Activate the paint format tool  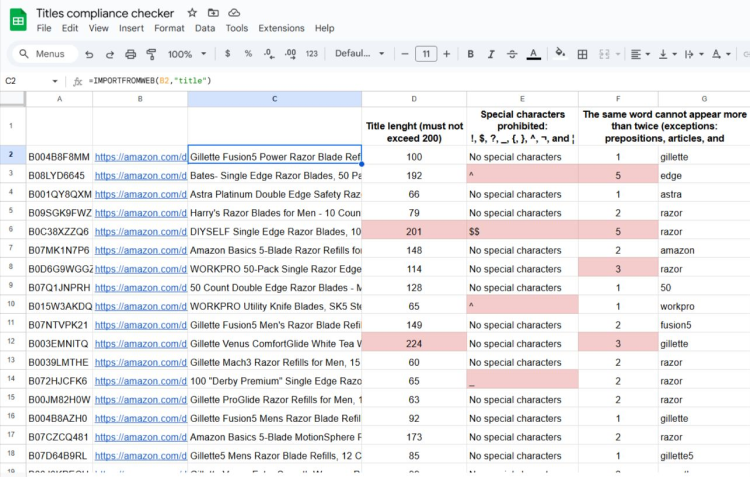pos(151,54)
